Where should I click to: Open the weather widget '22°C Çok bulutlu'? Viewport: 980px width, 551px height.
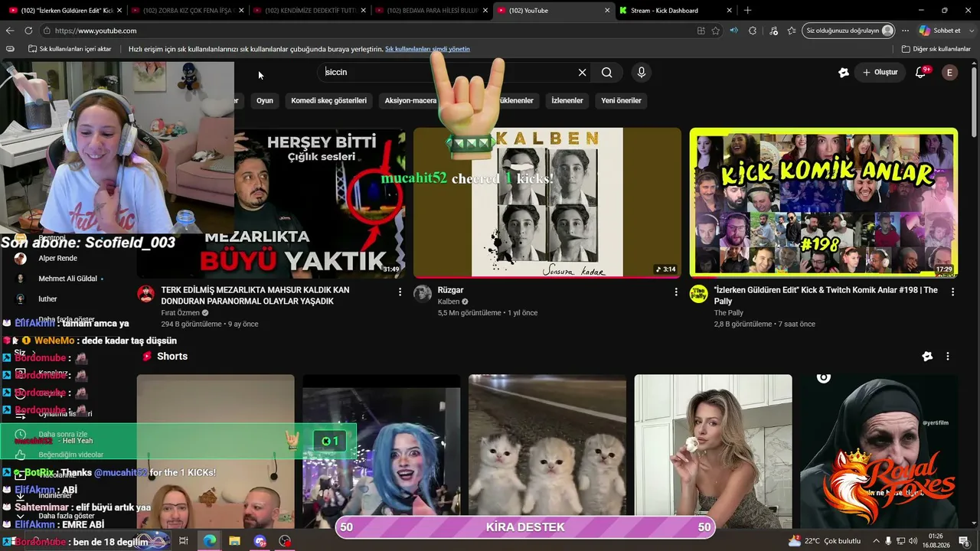[x=825, y=541]
